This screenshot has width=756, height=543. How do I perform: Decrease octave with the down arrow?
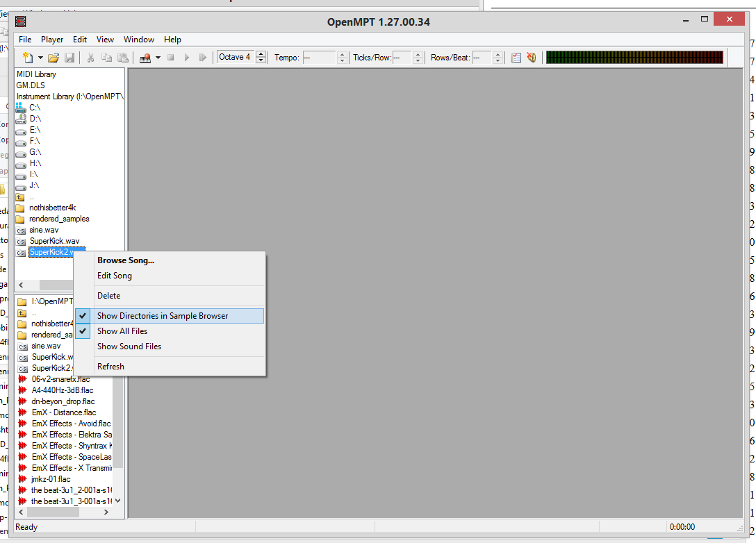(261, 60)
